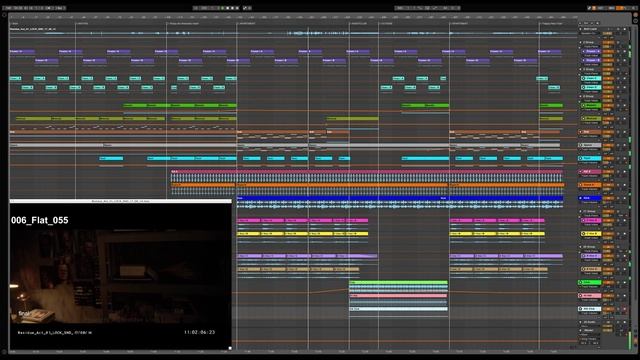Viewport: 640px width, 360px height.
Task: Arm the salmon pink track for recording
Action: (624, 296)
